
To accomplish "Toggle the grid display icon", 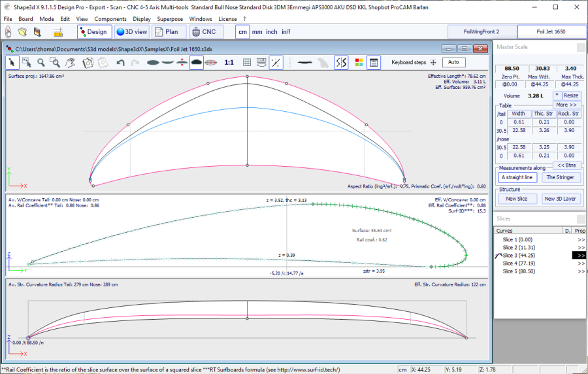I will coord(247,62).
